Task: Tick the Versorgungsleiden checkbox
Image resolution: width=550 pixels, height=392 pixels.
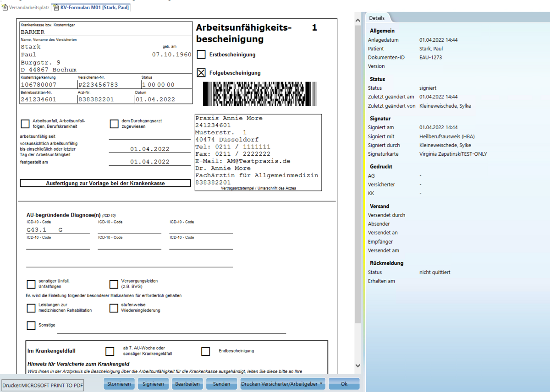Action: (114, 284)
